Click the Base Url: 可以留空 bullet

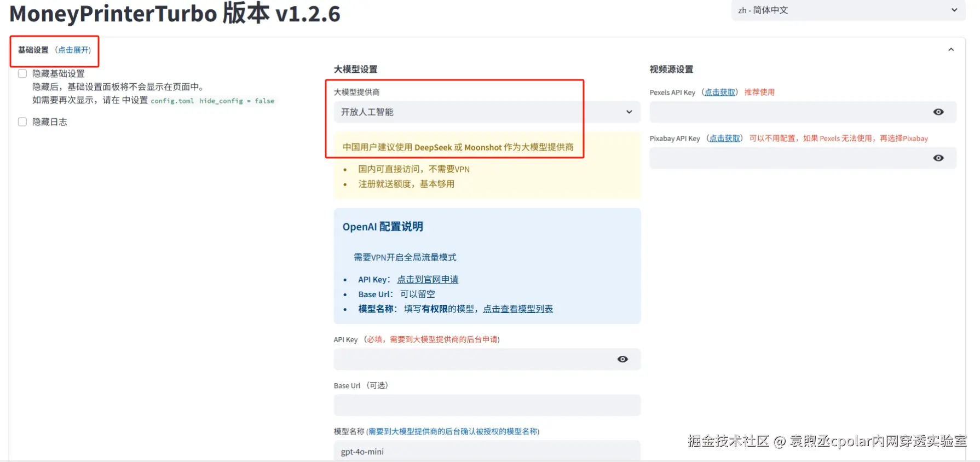pyautogui.click(x=396, y=294)
